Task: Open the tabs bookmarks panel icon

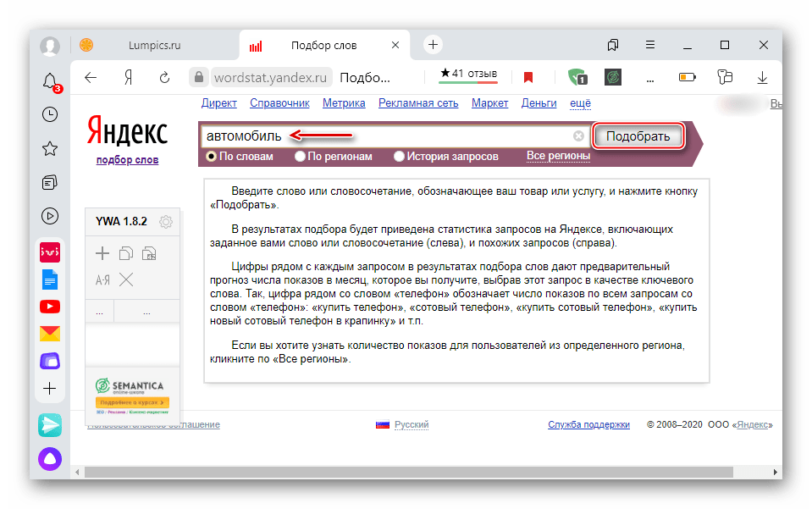Action: tap(613, 45)
